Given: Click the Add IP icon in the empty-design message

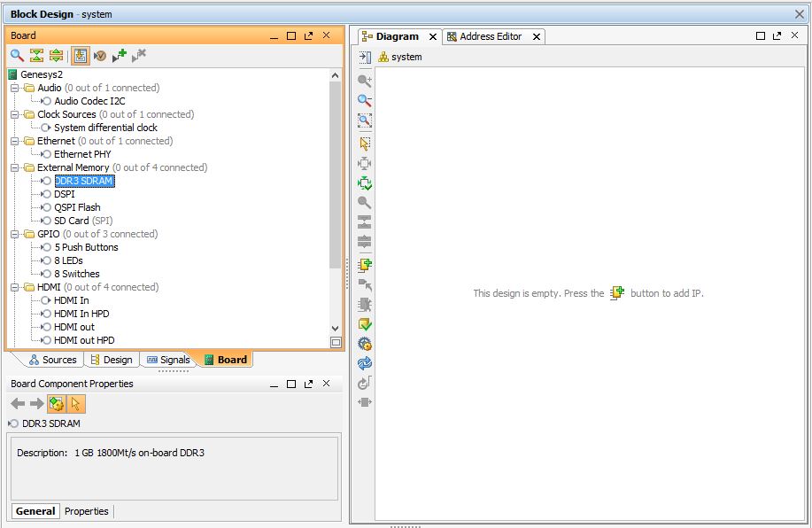Looking at the screenshot, I should click(617, 292).
